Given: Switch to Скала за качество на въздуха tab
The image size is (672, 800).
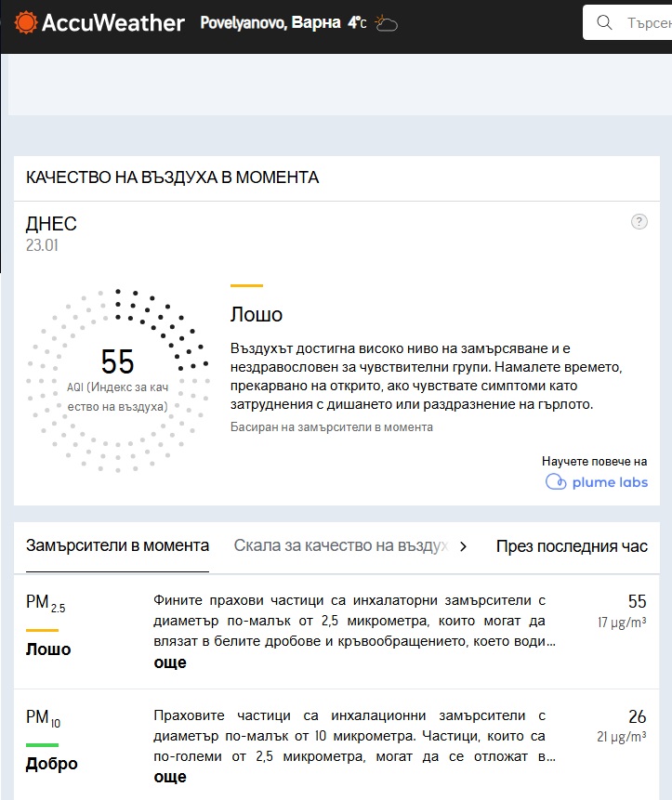Looking at the screenshot, I should click(x=341, y=545).
